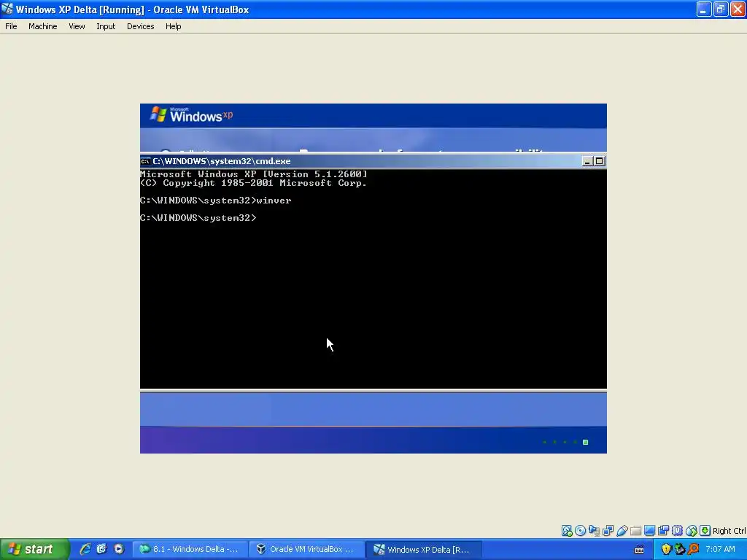Click the shared folders status icon
Image resolution: width=747 pixels, height=560 pixels.
pyautogui.click(x=635, y=531)
